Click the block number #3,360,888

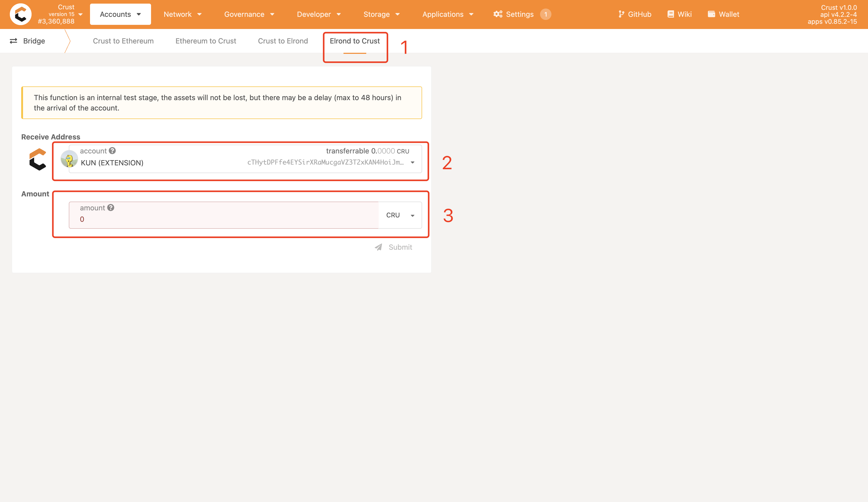pyautogui.click(x=56, y=21)
